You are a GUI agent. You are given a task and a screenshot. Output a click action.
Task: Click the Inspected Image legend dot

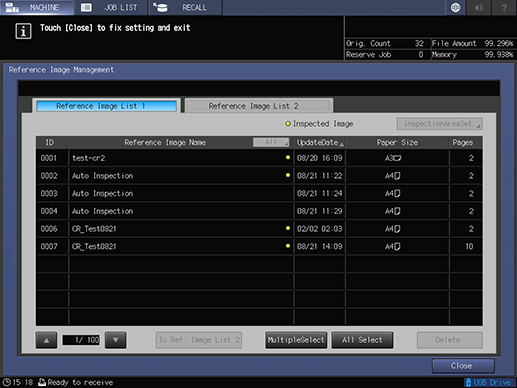point(288,124)
